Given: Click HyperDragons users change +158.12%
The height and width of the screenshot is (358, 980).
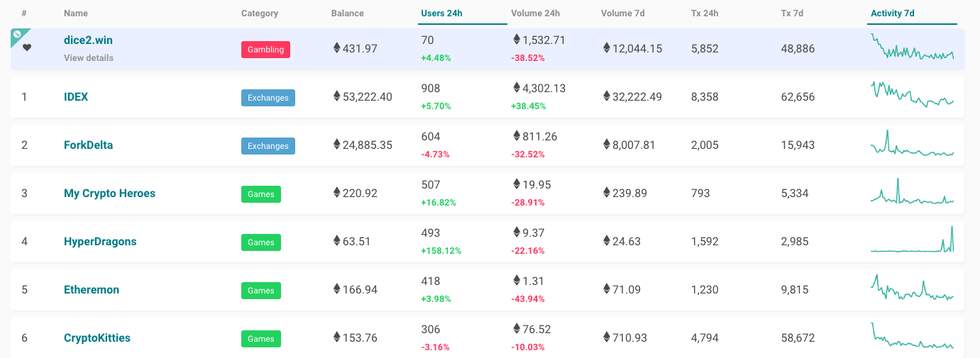Looking at the screenshot, I should [x=441, y=251].
